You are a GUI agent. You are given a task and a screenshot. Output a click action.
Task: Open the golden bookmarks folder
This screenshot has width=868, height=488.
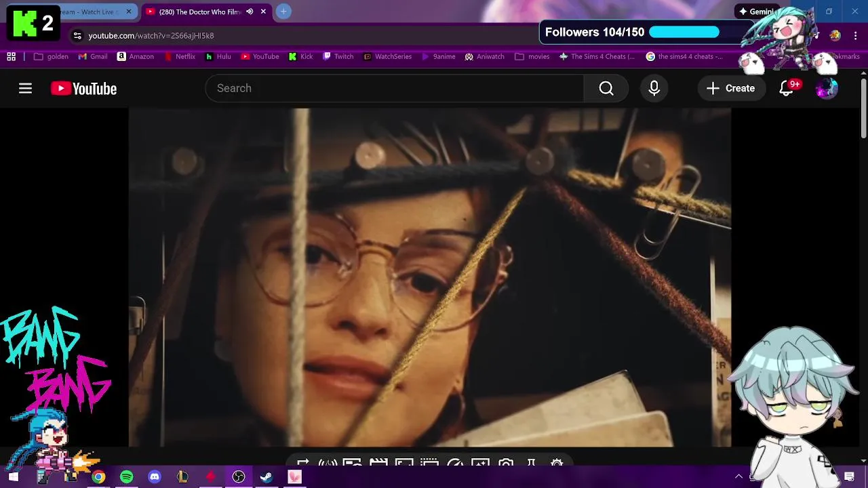coord(51,56)
